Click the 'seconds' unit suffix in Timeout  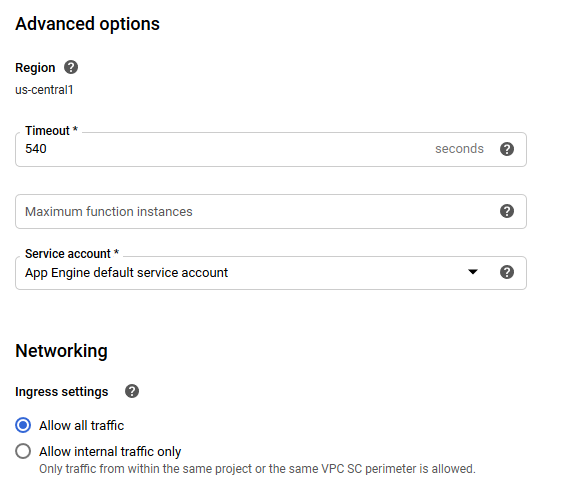point(459,149)
